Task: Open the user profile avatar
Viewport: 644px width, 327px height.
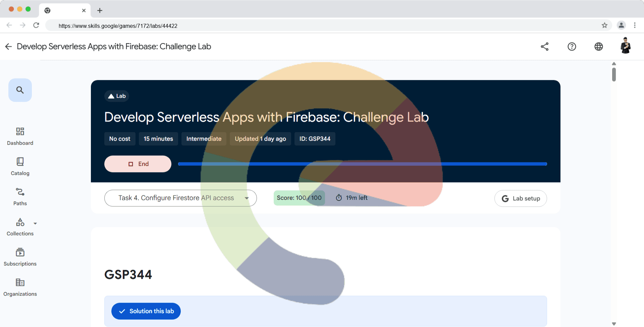Action: coord(625,46)
